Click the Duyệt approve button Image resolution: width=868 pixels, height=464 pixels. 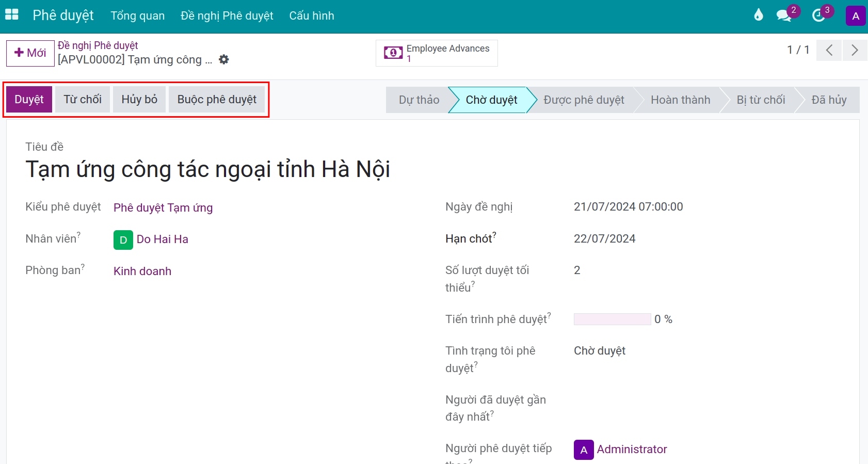pos(29,100)
